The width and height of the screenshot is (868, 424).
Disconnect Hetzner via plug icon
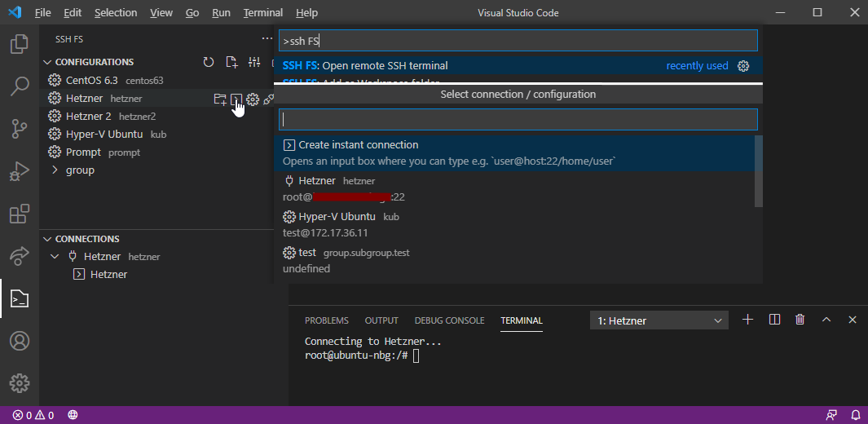pos(268,99)
